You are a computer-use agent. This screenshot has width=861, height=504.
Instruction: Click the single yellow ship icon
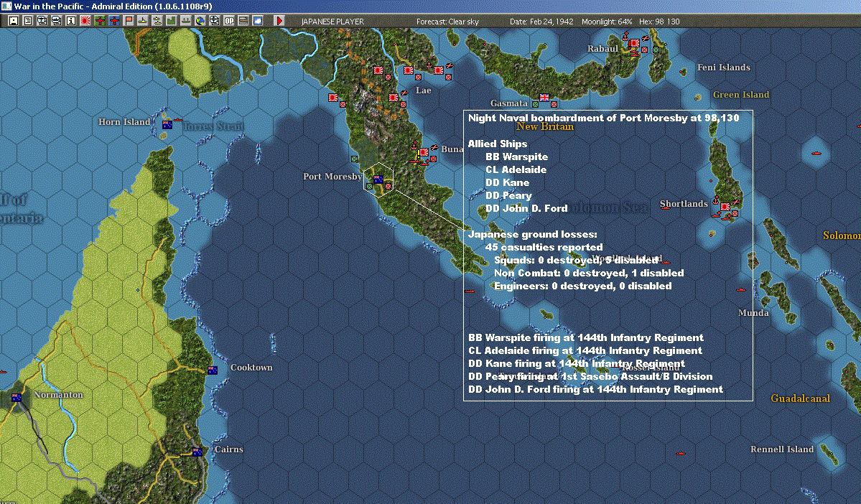[143, 21]
